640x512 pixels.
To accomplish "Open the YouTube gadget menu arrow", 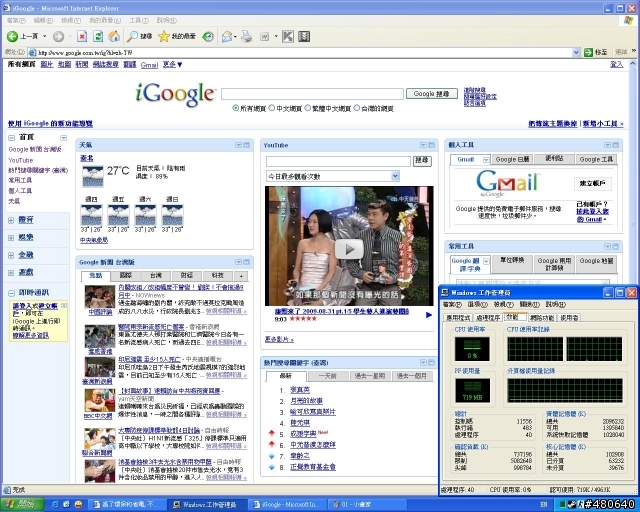I will [x=423, y=145].
